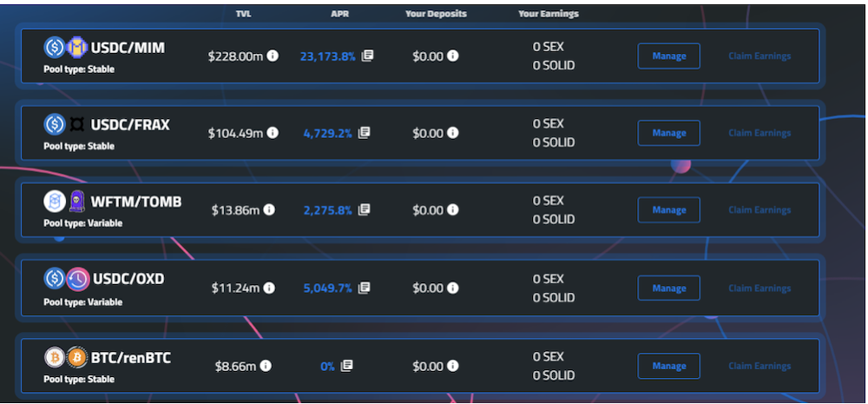Click the 2,275.8% APR value
This screenshot has width=868, height=404.
click(x=328, y=210)
